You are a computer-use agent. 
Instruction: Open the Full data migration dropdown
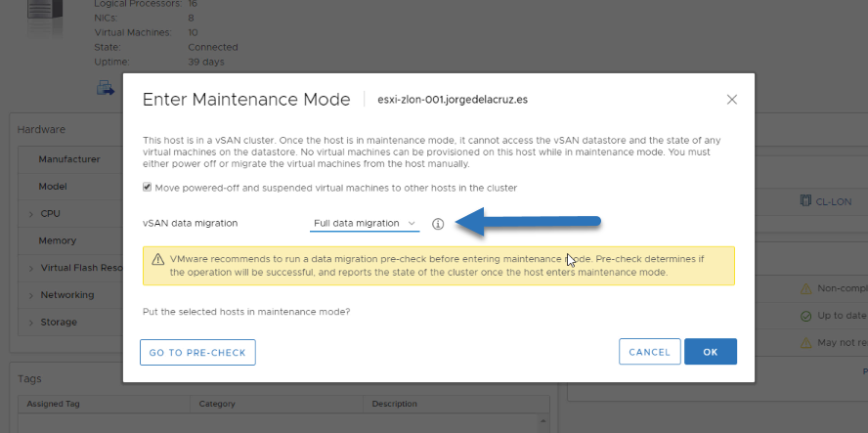point(365,223)
